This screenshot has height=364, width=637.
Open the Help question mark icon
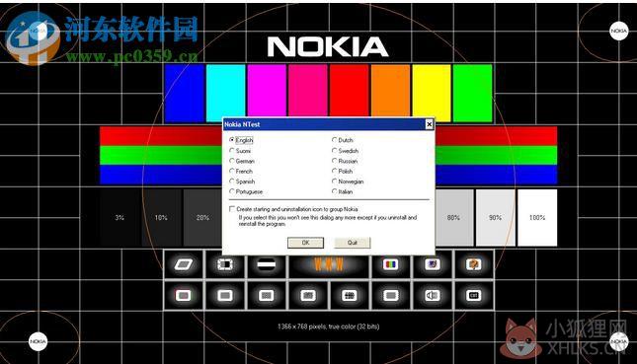[x=473, y=264]
